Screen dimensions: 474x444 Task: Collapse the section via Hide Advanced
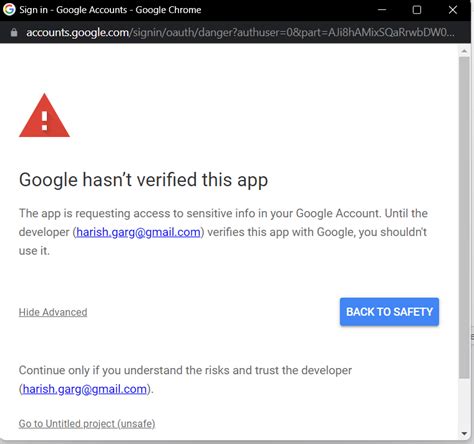click(x=53, y=312)
